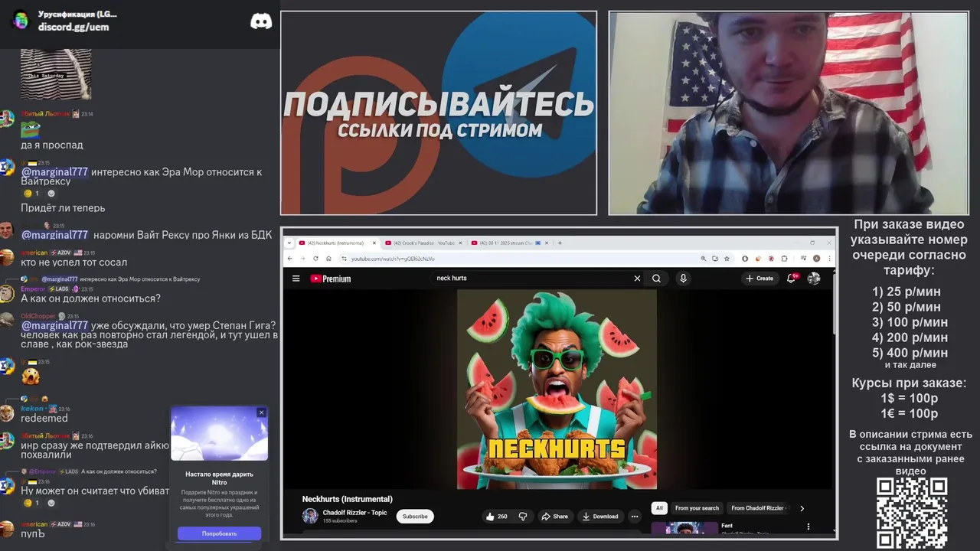The image size is (980, 551).
Task: Click the Share button
Action: click(554, 517)
